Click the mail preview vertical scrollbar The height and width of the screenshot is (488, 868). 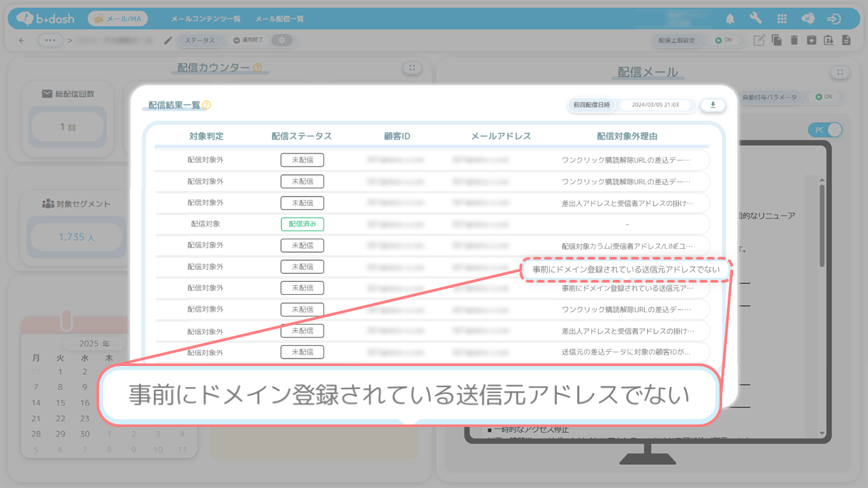(x=822, y=224)
